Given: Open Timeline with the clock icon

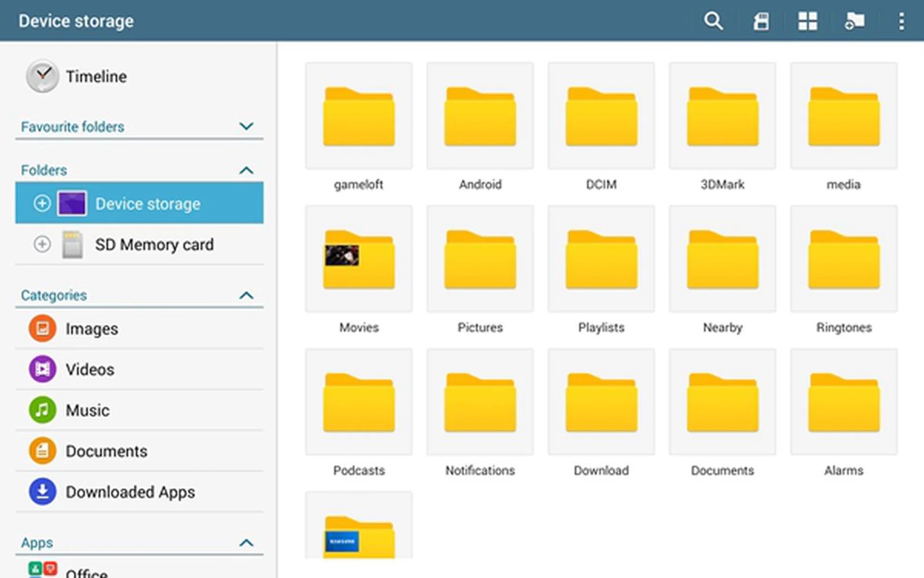Looking at the screenshot, I should pos(42,76).
